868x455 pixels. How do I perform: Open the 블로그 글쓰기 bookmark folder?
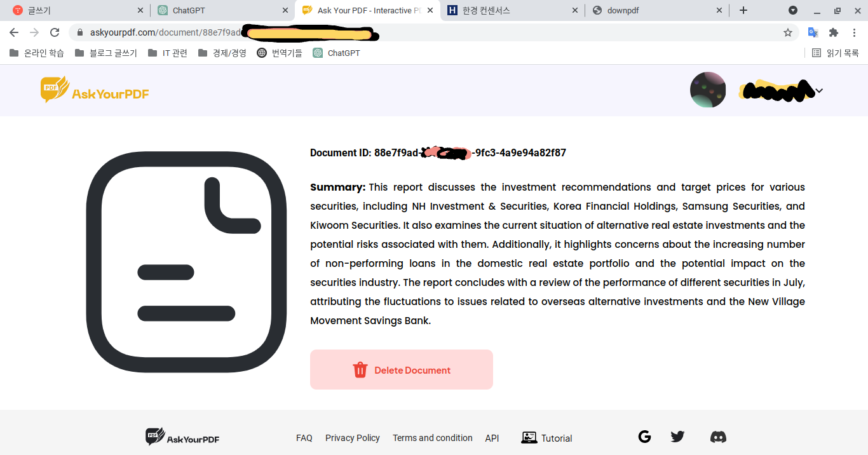pyautogui.click(x=106, y=53)
